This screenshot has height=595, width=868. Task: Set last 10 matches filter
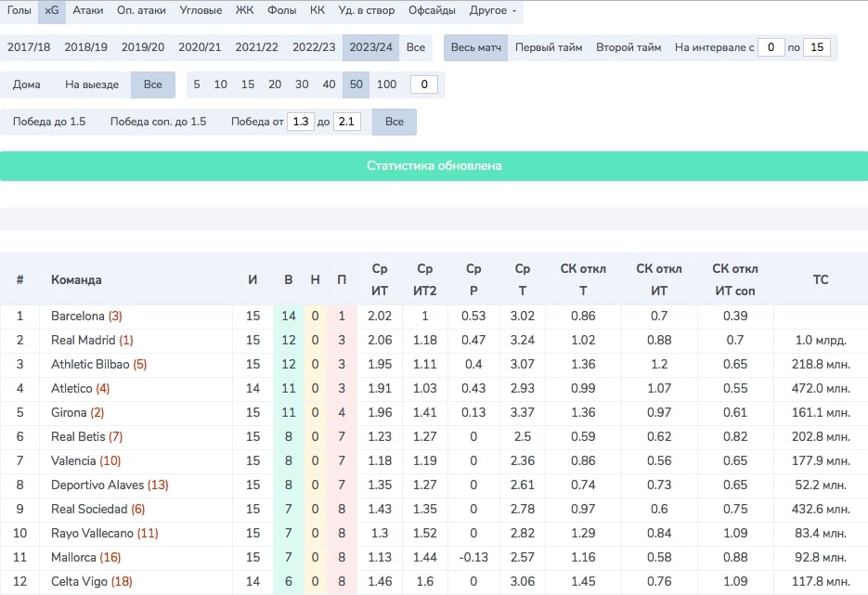(x=220, y=84)
